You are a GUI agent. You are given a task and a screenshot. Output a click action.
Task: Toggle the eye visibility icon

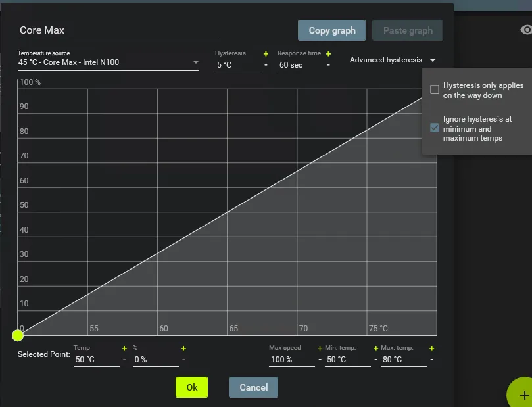tap(526, 30)
